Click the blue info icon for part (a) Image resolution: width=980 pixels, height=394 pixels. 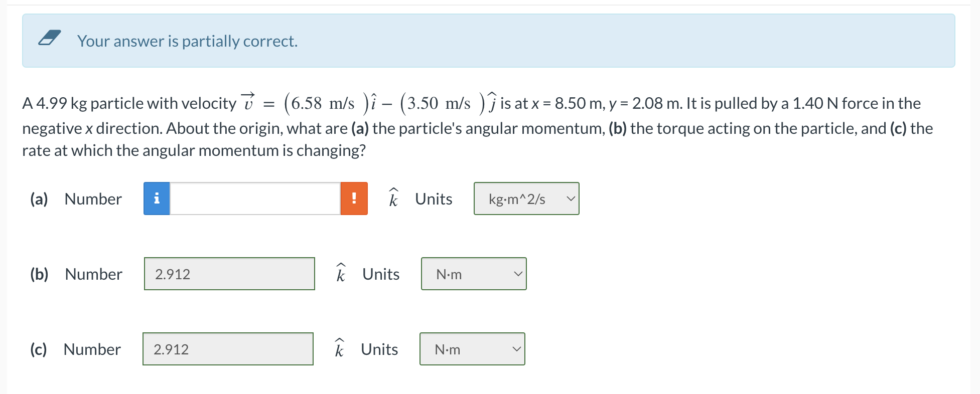click(x=156, y=199)
